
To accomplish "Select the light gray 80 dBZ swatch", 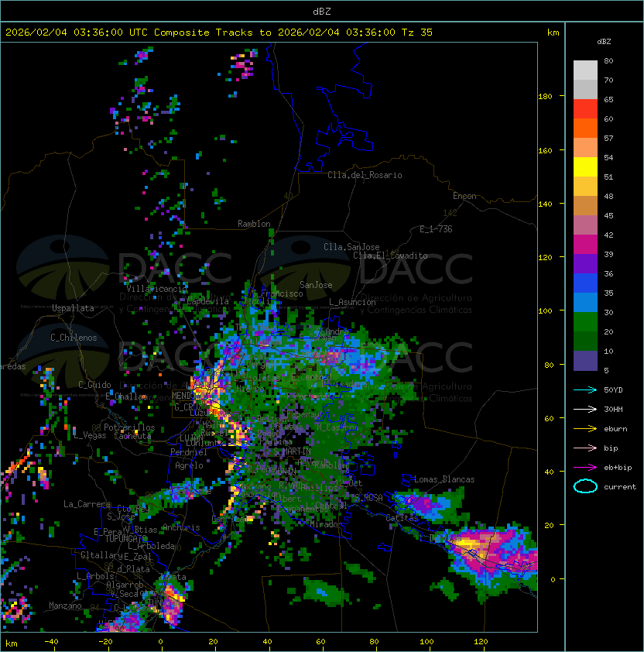I will coord(585,70).
